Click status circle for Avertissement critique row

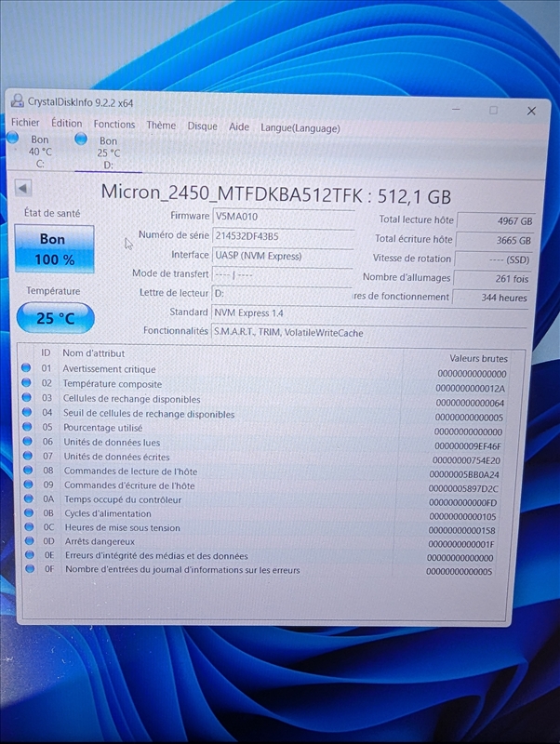[27, 368]
